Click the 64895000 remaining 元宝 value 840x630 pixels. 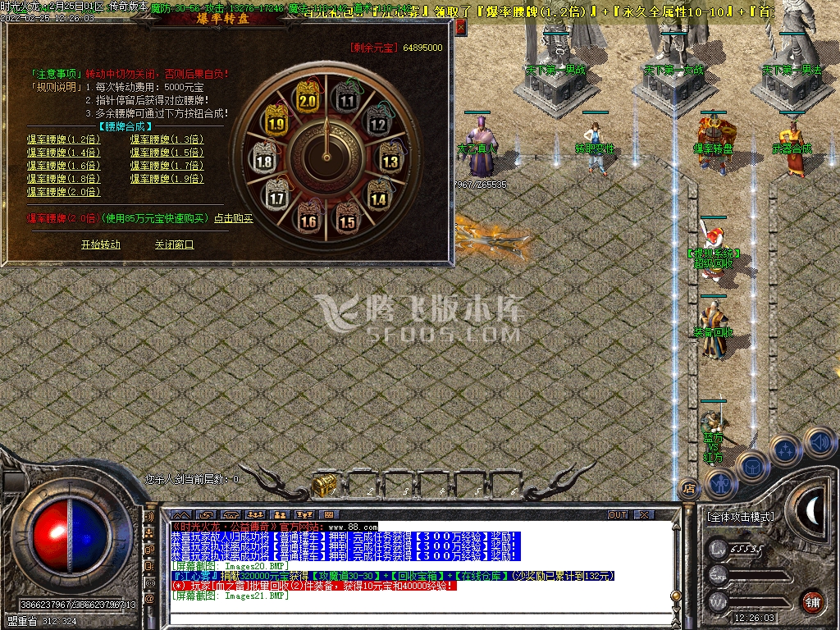[422, 48]
